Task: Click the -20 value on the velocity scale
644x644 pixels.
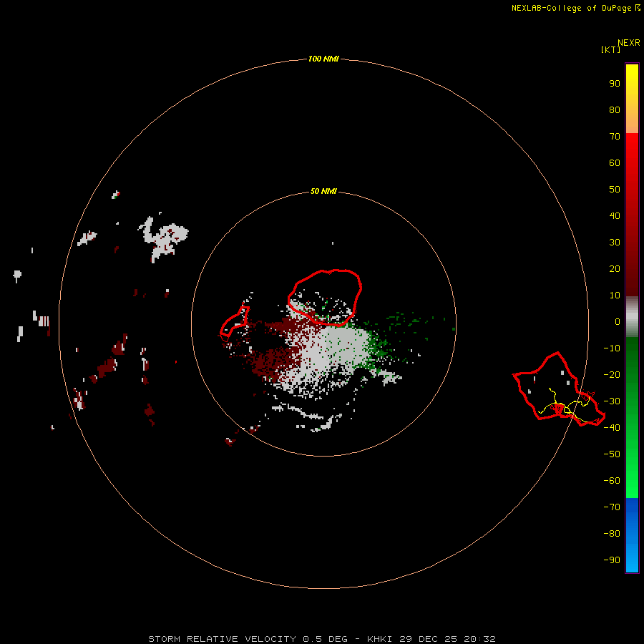Action: point(612,374)
